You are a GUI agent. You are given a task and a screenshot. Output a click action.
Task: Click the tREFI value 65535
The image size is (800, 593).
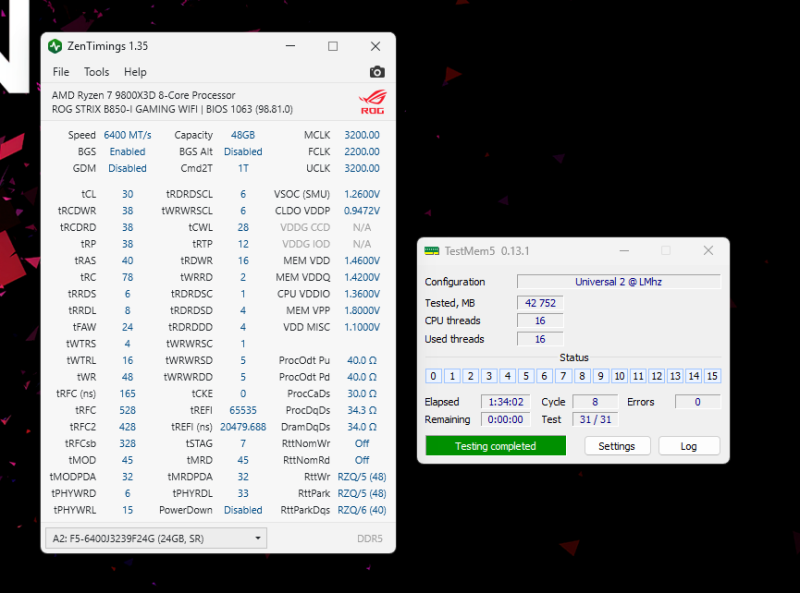click(x=243, y=410)
